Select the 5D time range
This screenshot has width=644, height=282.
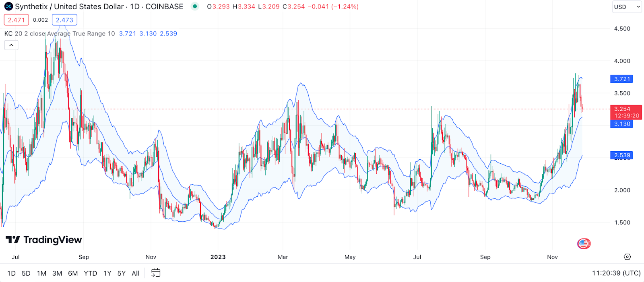tap(26, 274)
